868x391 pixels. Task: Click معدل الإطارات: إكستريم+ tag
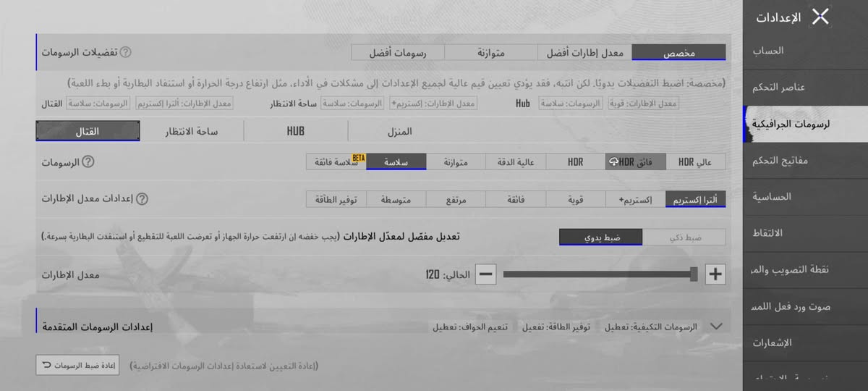tap(433, 104)
